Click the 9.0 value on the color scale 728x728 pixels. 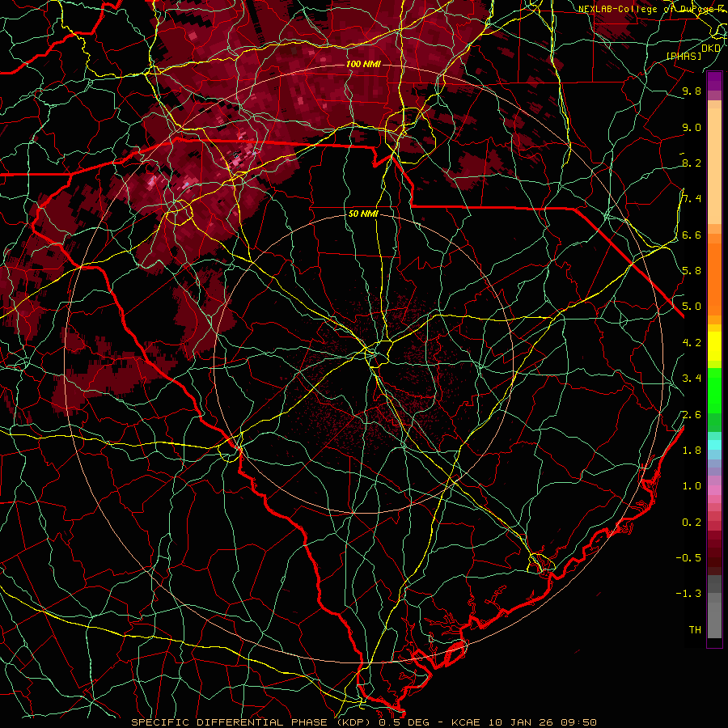pos(692,127)
